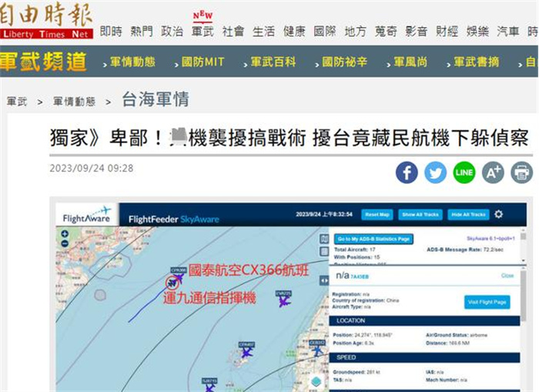This screenshot has height=392, width=539.
Task: Click the Reset Map button
Action: [x=377, y=215]
